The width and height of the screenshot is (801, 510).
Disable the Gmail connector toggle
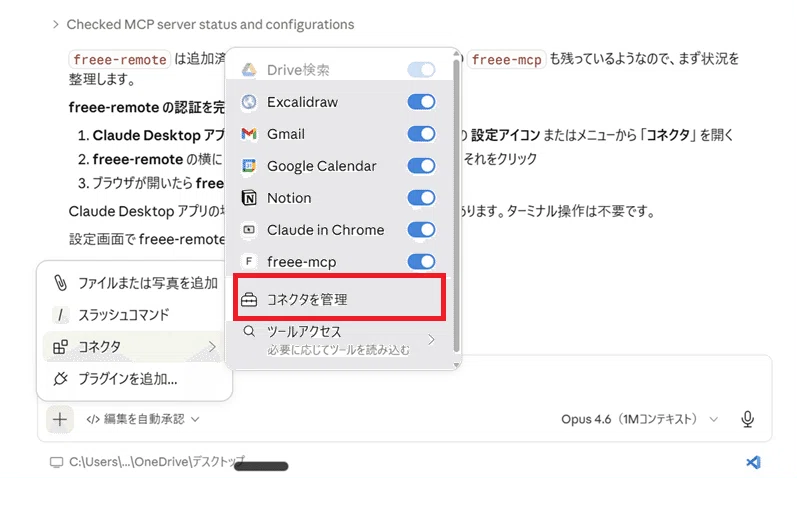click(421, 134)
